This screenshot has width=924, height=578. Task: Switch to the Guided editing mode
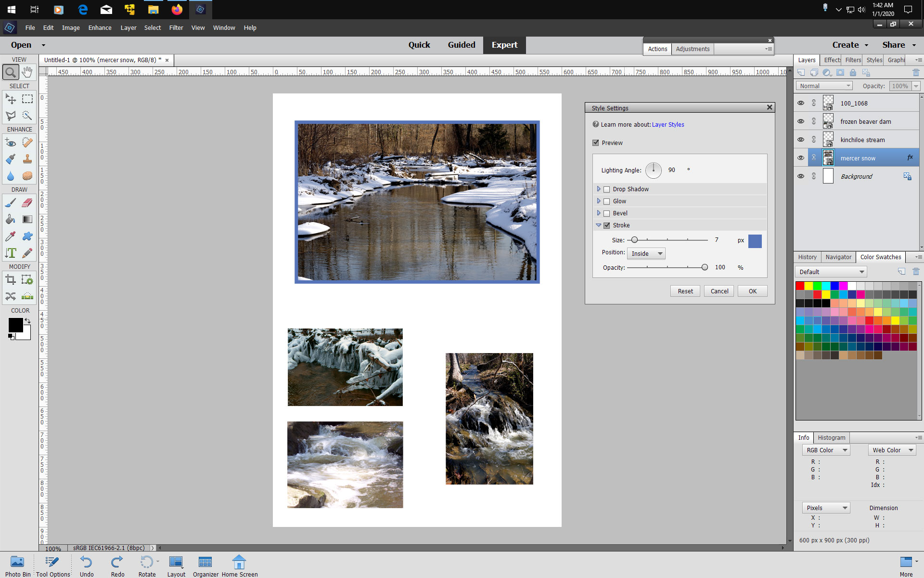click(462, 45)
